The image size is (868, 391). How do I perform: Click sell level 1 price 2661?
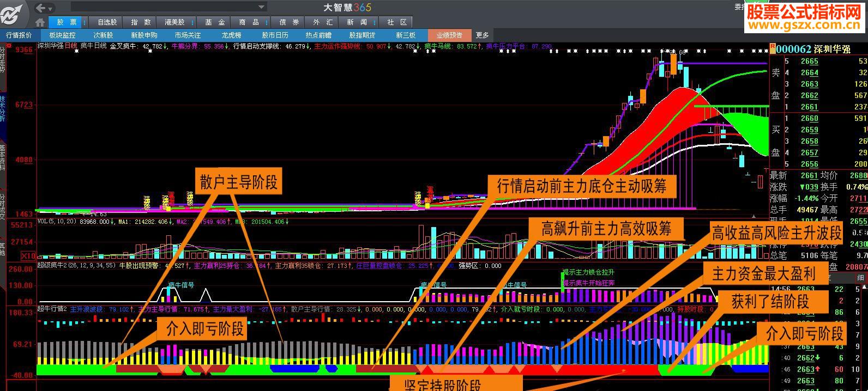pyautogui.click(x=809, y=107)
